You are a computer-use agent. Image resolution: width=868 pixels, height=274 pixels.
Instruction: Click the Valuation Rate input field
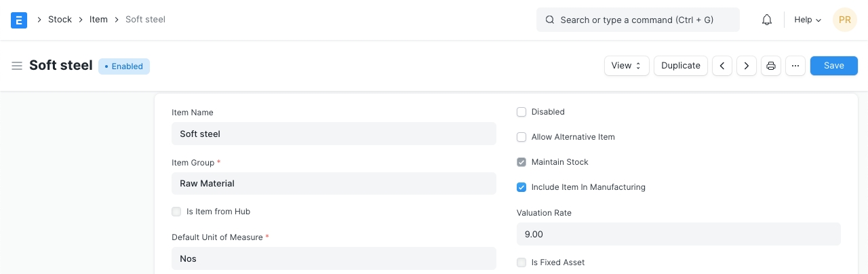pos(678,234)
